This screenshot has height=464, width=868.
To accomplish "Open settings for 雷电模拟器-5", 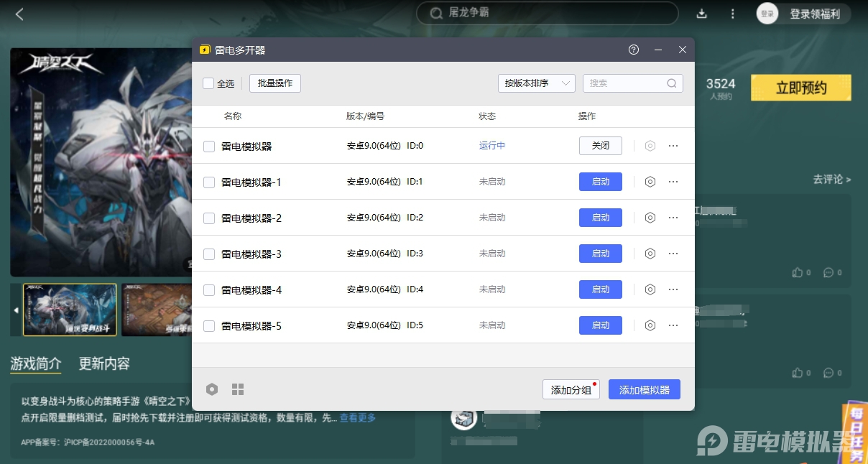I will point(650,325).
